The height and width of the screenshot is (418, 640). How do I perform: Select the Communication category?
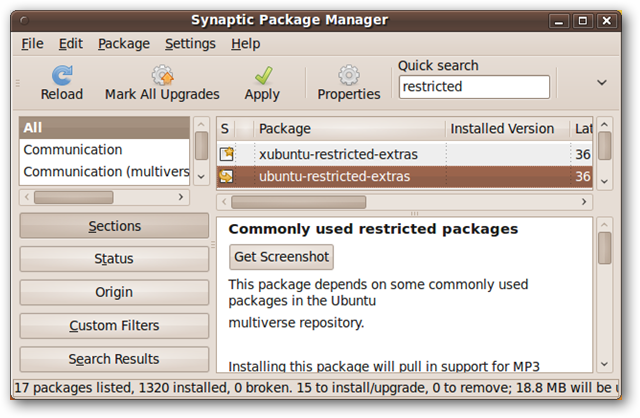(x=73, y=150)
